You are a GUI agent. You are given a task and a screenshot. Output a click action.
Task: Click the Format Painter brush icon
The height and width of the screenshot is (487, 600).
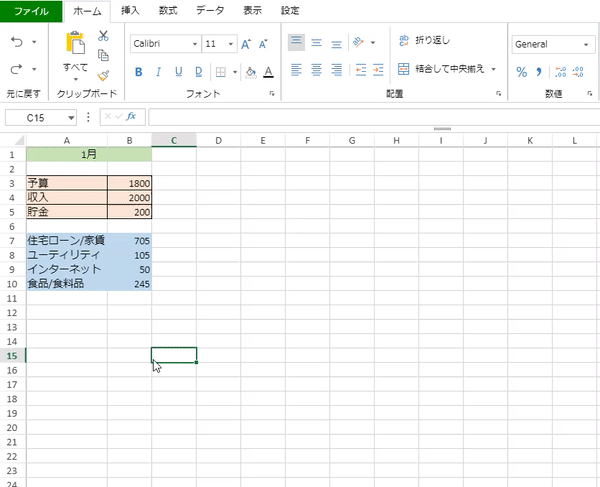click(103, 75)
